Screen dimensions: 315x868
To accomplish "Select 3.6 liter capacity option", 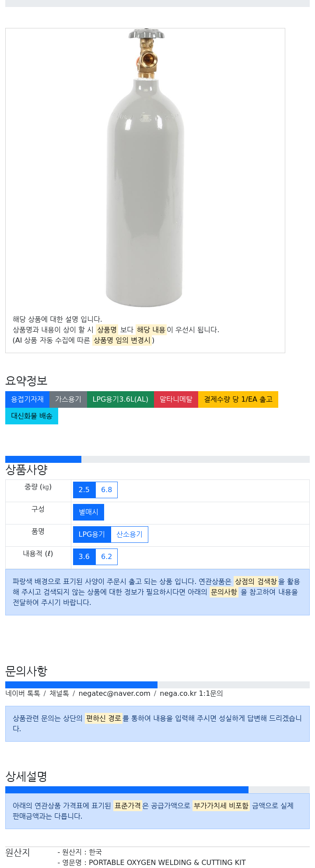I will [x=84, y=557].
